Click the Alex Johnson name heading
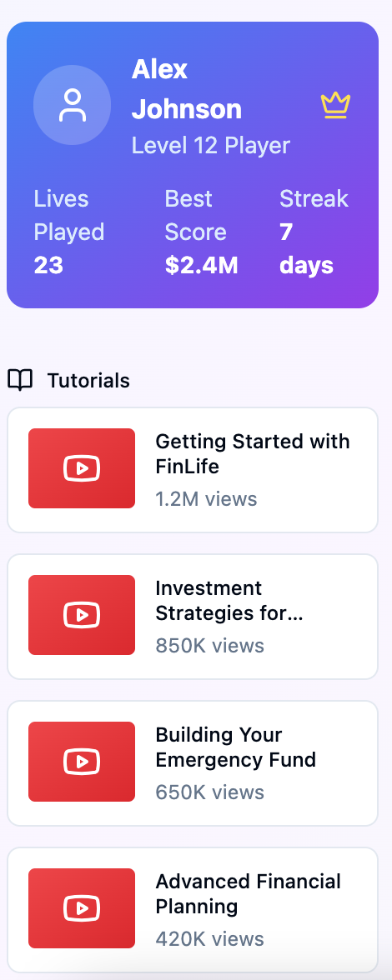This screenshot has width=392, height=980. pos(187,88)
